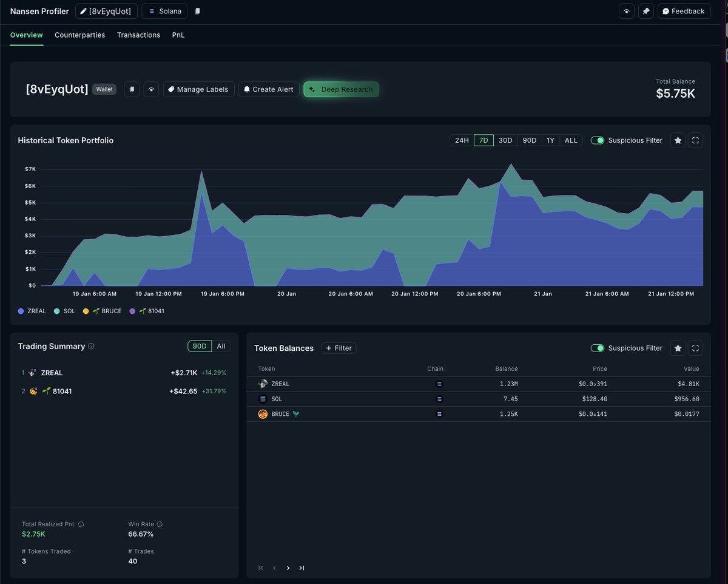Viewport: 728px width, 584px height.
Task: Select 24H portfolio range
Action: point(462,140)
